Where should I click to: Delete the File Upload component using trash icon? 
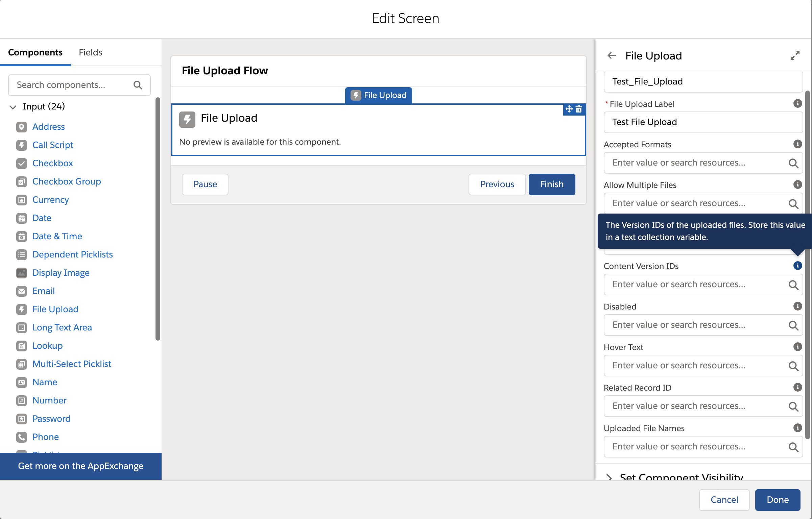[579, 109]
